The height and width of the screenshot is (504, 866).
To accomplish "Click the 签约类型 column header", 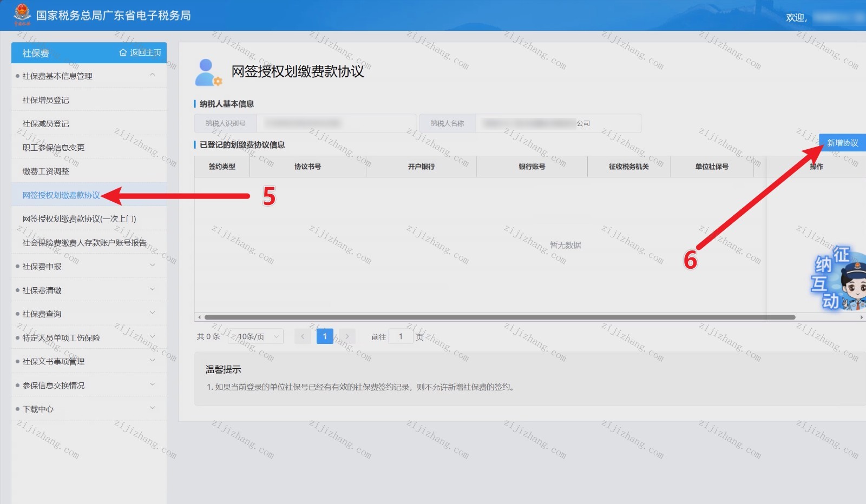I will (x=222, y=167).
